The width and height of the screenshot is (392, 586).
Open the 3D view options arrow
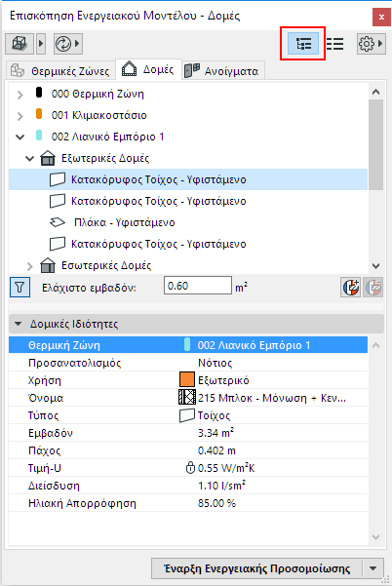click(41, 44)
